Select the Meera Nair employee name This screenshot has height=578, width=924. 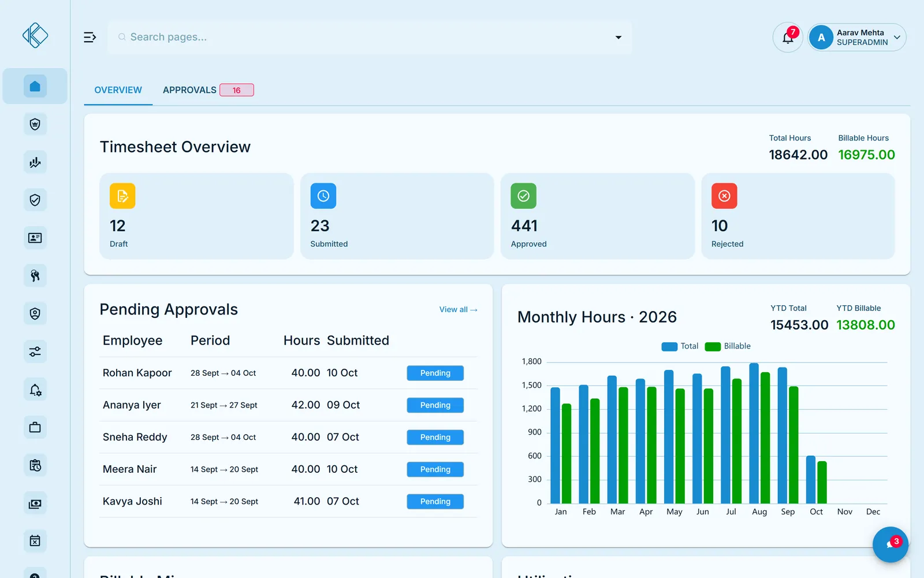pos(130,469)
